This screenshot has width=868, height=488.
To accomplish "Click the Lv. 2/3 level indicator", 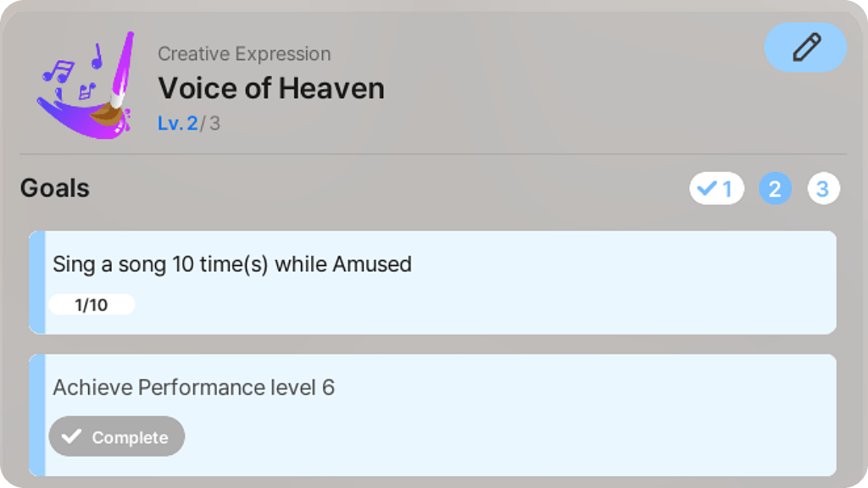I will [189, 124].
